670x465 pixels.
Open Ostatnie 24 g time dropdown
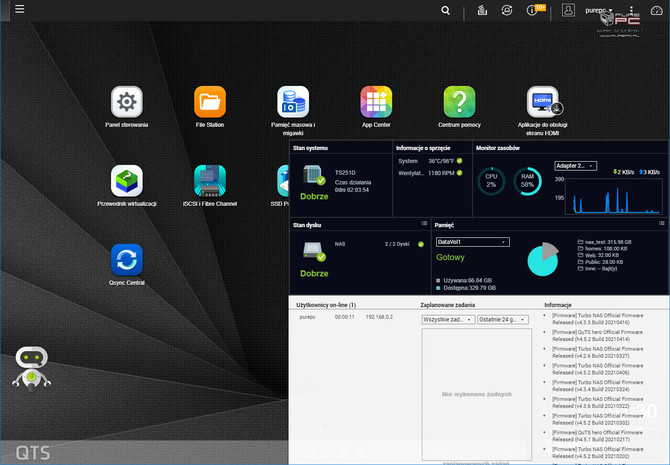(503, 320)
